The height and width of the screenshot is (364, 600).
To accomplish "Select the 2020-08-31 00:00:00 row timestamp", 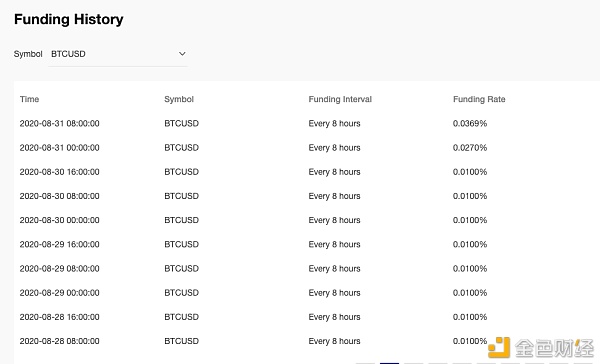I will pos(59,148).
